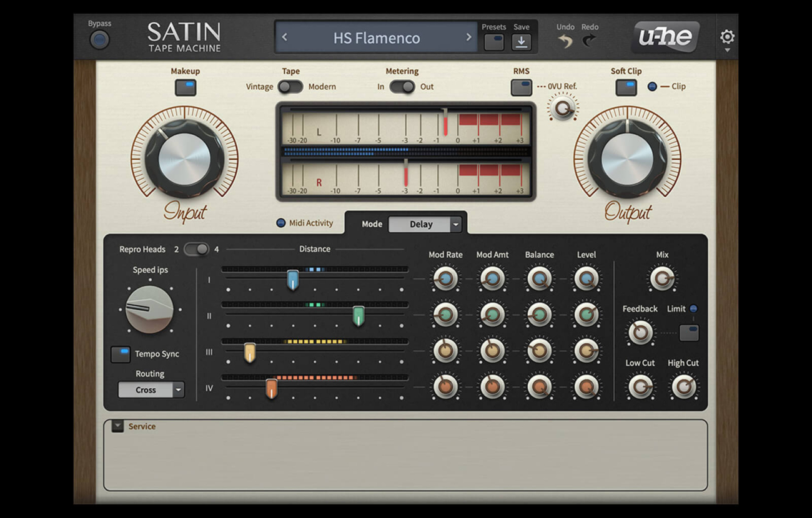Viewport: 812px width, 518px height.
Task: Redo the last change
Action: [x=589, y=41]
